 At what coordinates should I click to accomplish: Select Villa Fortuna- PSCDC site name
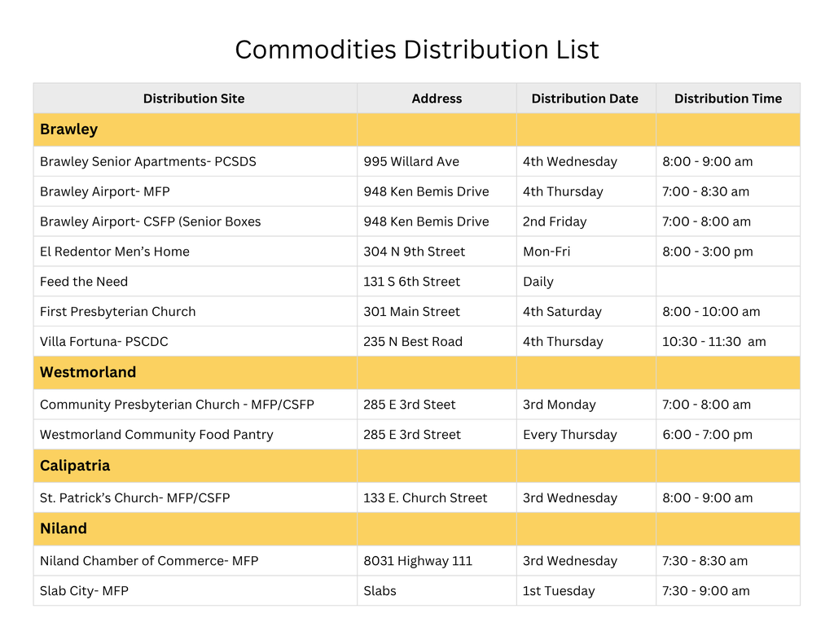pos(104,342)
